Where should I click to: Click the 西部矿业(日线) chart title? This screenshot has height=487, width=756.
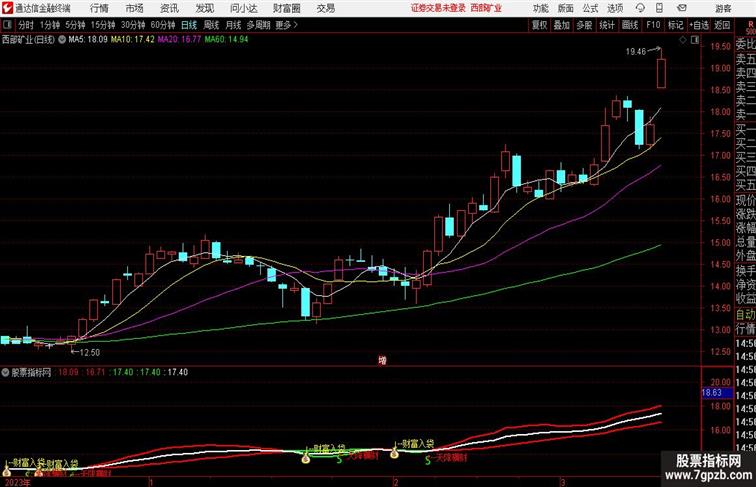pos(28,40)
